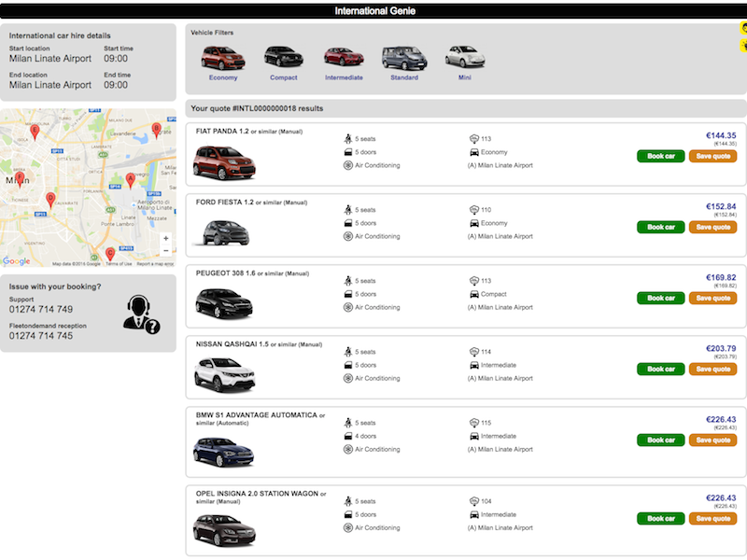Book the Peugeot 308 1.6 car
Viewport: 747px width, 560px height.
[x=660, y=298]
